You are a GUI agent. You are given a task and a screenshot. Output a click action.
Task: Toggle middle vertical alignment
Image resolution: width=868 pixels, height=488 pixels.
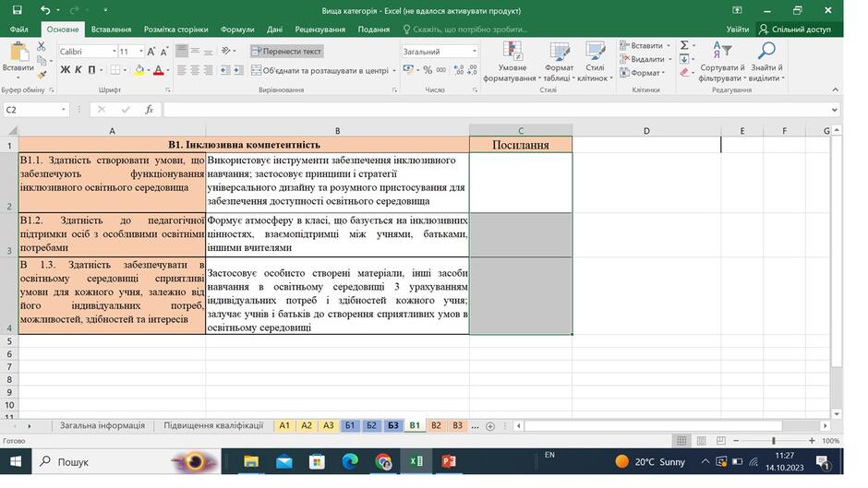pyautogui.click(x=195, y=52)
